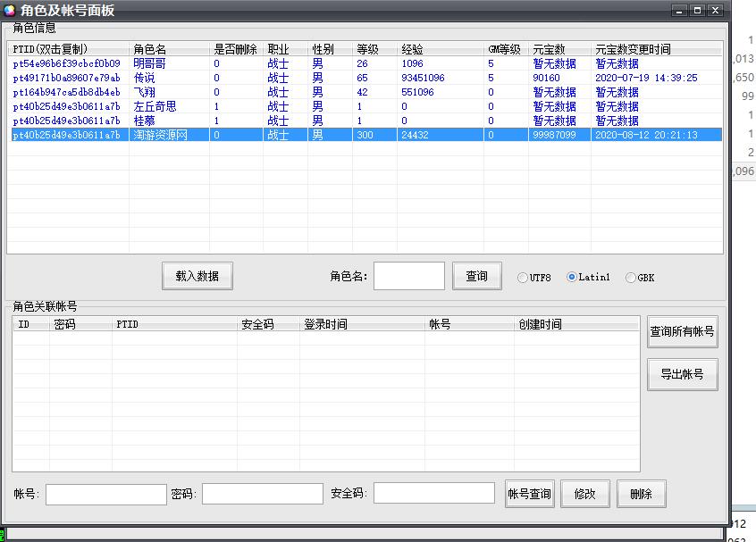The image size is (756, 542).
Task: Click the 查询所有帐号 button
Action: tap(682, 331)
